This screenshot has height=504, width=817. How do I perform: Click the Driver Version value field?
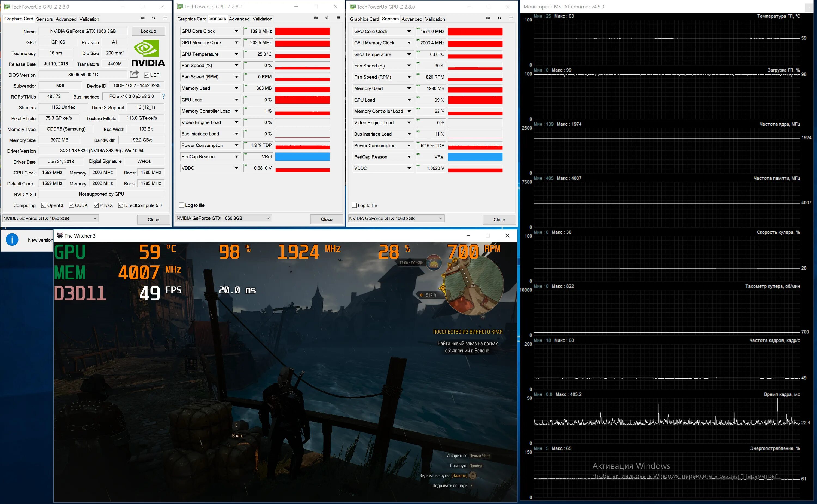tap(102, 151)
